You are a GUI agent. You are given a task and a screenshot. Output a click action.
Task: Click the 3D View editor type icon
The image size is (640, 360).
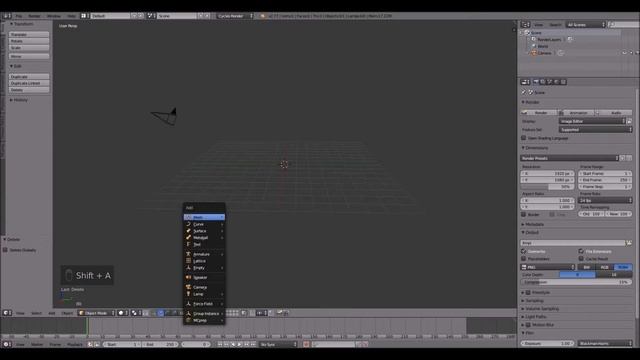7,313
